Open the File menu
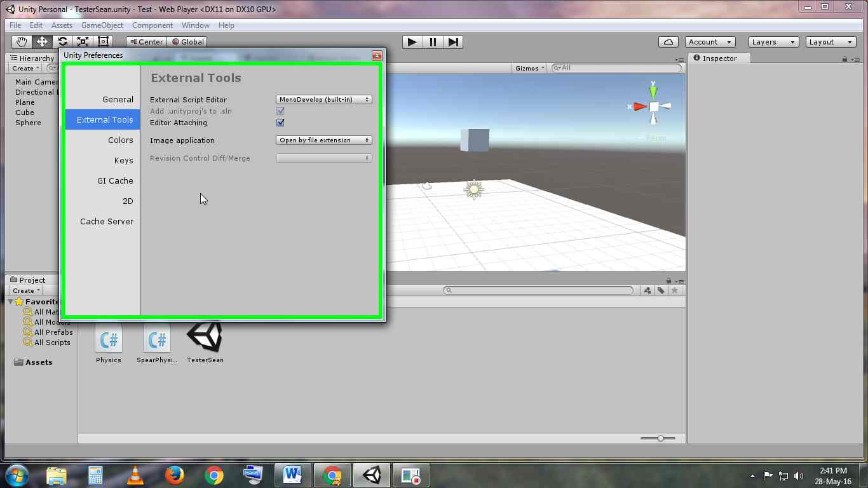Image resolution: width=868 pixels, height=488 pixels. coord(15,25)
